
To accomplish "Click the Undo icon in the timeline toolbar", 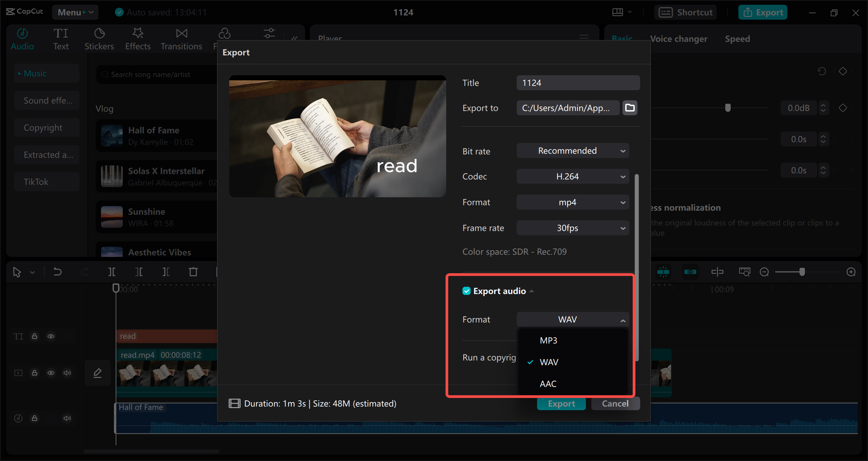I will (x=57, y=272).
